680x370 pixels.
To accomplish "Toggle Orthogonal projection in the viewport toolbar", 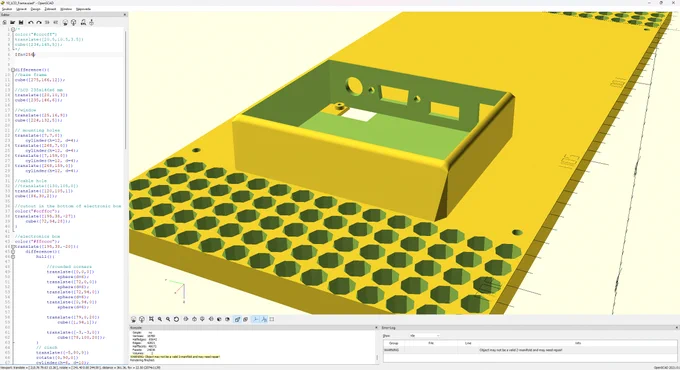I will [245, 319].
